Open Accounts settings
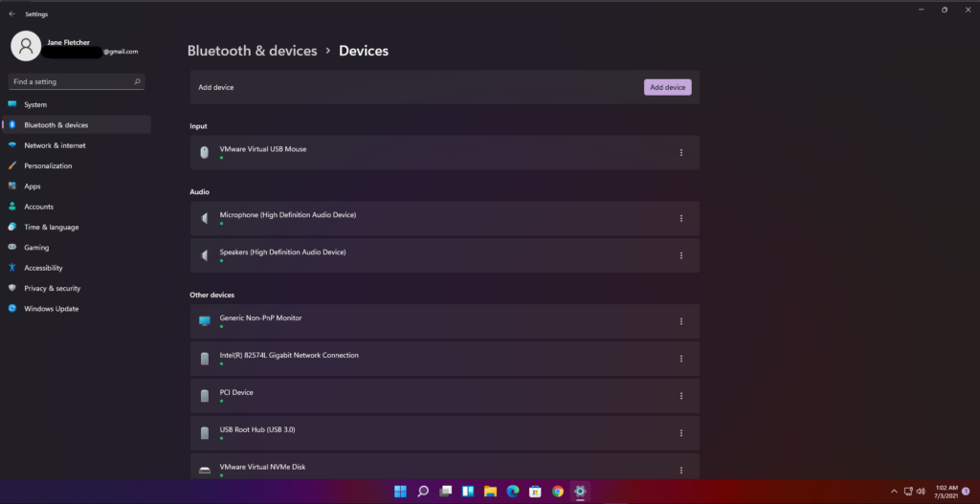Viewport: 980px width, 504px height. [x=77, y=207]
